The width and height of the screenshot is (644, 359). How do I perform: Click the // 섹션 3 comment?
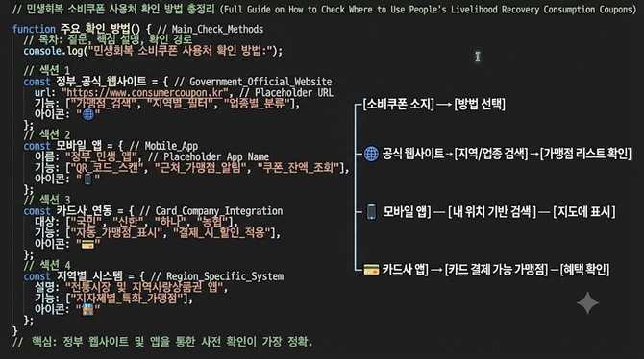[x=46, y=201]
